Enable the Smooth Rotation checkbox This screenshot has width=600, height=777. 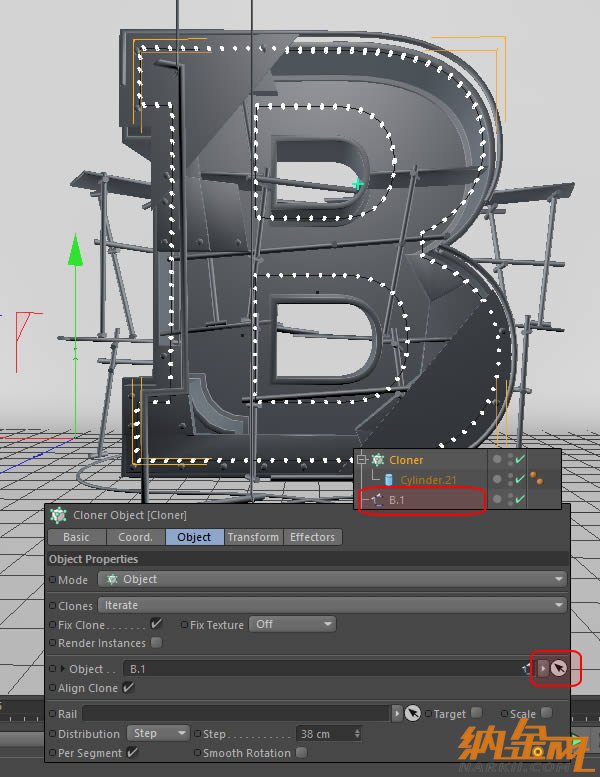(x=301, y=753)
